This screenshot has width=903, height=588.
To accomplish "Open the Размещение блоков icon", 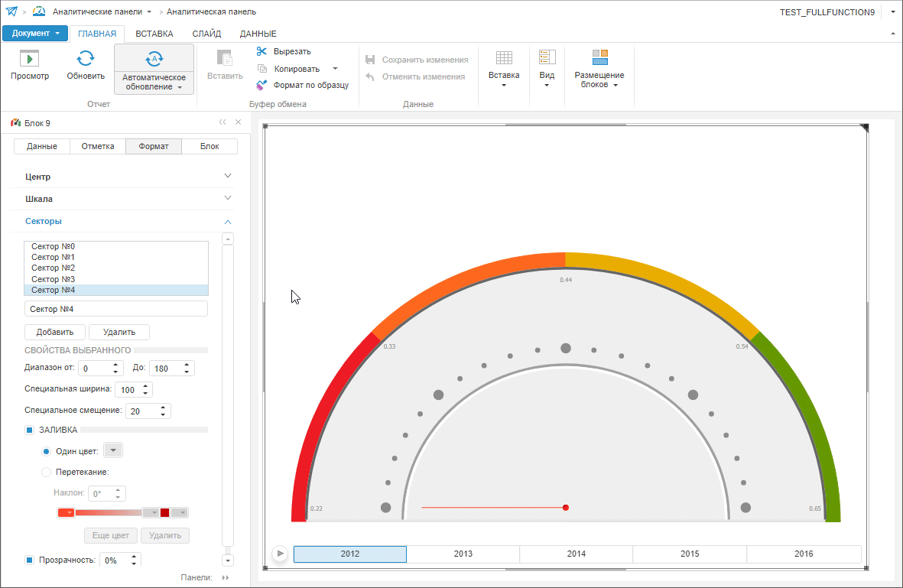I will click(599, 58).
